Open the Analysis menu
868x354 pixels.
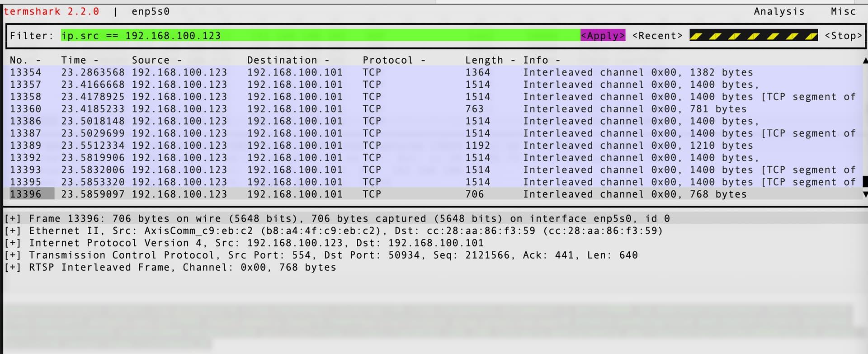(779, 11)
